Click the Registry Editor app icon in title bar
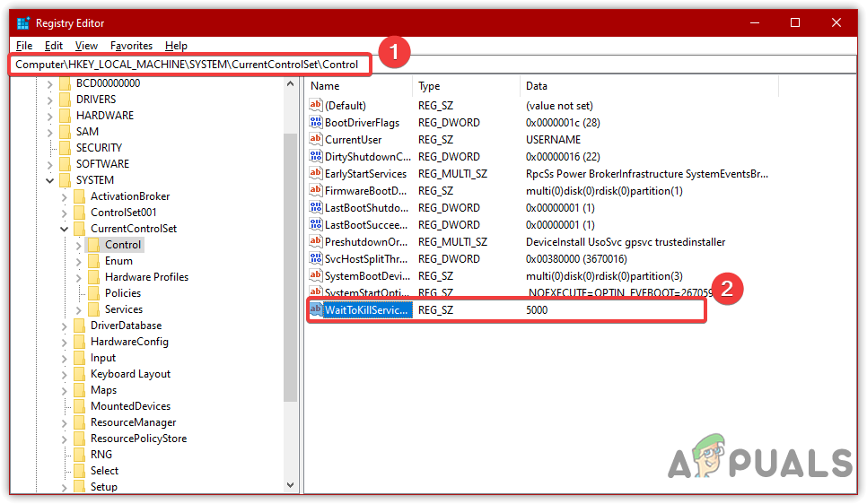The image size is (867, 504). point(22,23)
